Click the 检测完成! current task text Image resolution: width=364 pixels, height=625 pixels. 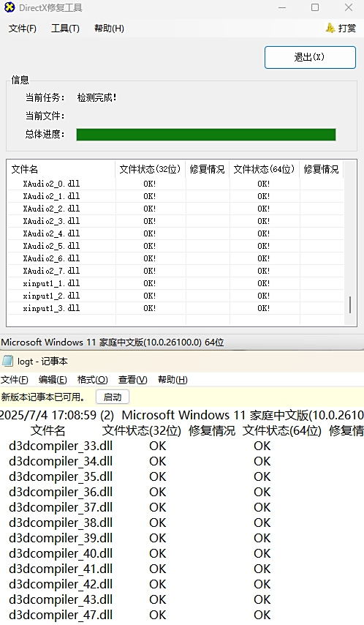click(96, 97)
